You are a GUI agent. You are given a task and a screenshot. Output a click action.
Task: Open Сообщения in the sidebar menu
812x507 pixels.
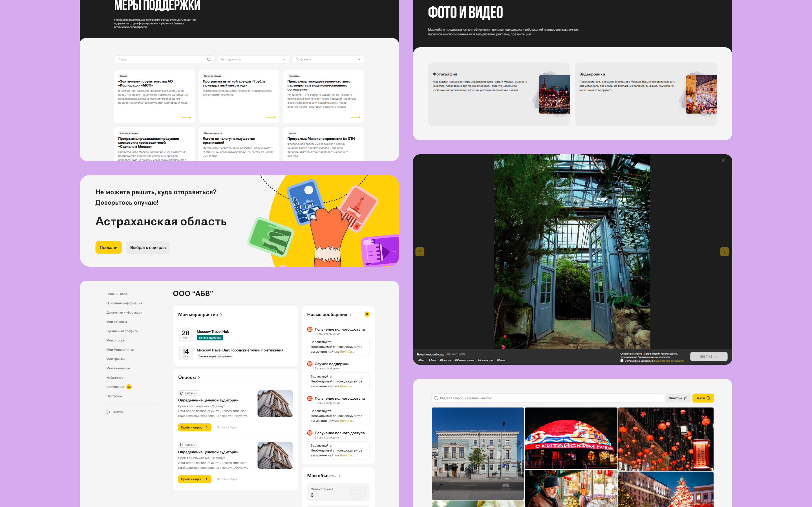click(115, 387)
